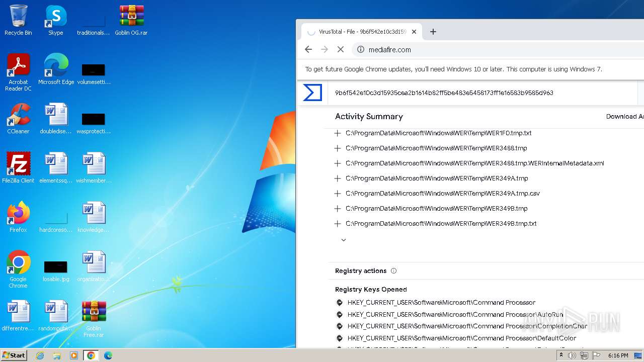The width and height of the screenshot is (644, 362).
Task: Open the FileZilla Client shortcut
Action: 18,168
